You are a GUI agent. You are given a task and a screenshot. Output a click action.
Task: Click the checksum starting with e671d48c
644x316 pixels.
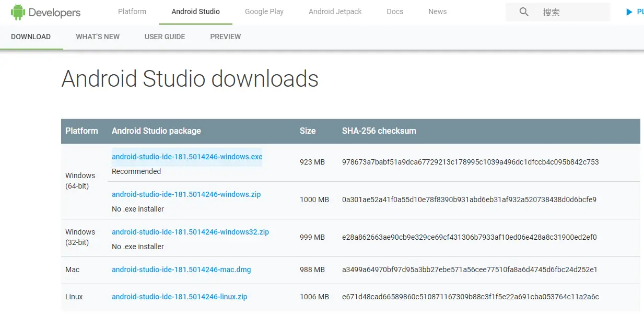pos(471,297)
